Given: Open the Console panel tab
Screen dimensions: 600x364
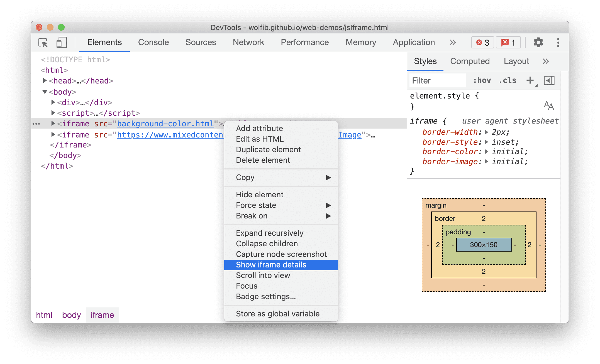Looking at the screenshot, I should pyautogui.click(x=153, y=42).
